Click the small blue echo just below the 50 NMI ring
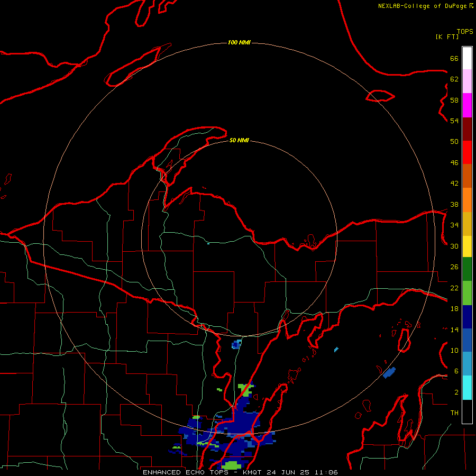 click(x=236, y=344)
